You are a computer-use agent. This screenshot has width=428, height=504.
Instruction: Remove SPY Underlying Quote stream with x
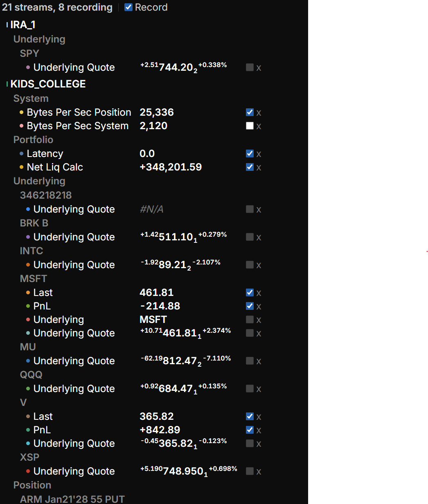pos(259,68)
